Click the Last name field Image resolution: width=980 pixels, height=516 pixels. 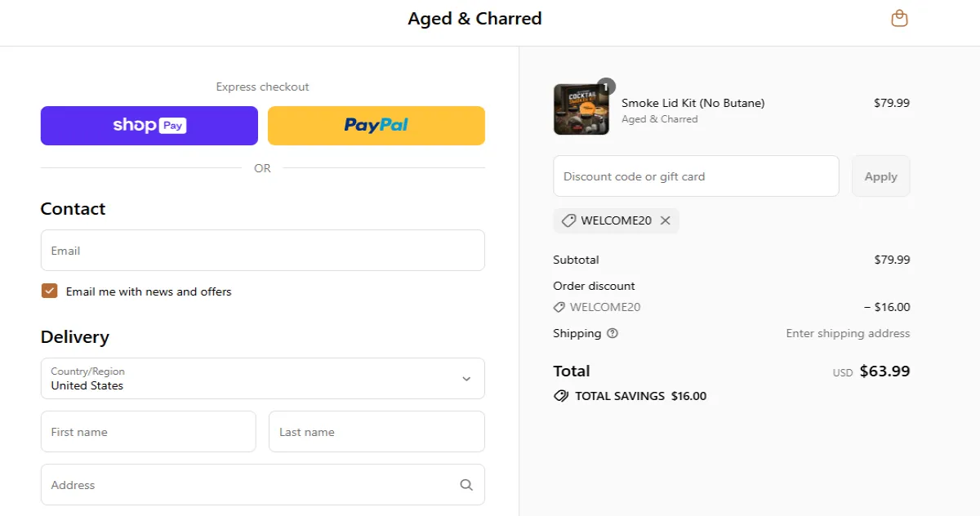[376, 431]
